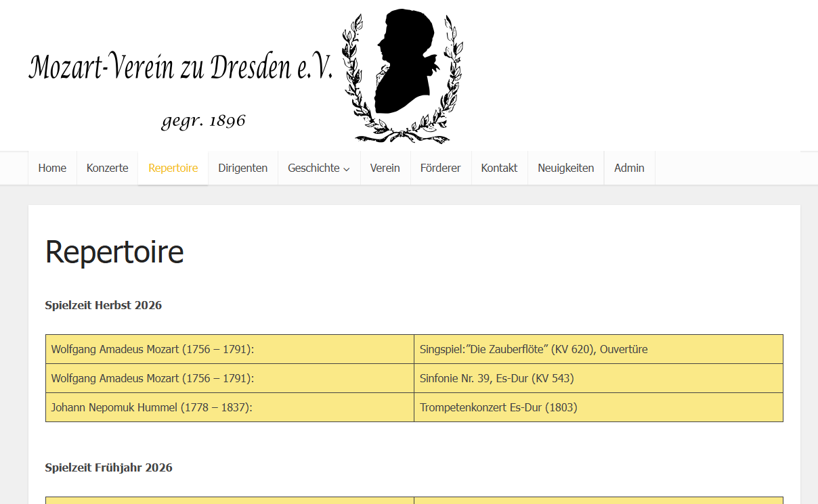Select the Spielzeit Herbst 2026 heading

point(104,305)
